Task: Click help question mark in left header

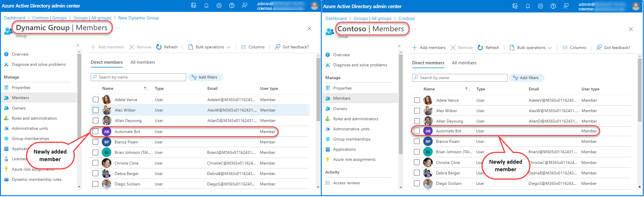Action: coord(232,6)
